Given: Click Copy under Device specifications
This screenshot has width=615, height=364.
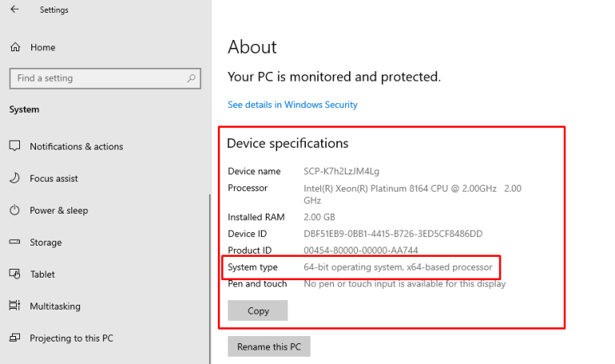Looking at the screenshot, I should coord(258,310).
